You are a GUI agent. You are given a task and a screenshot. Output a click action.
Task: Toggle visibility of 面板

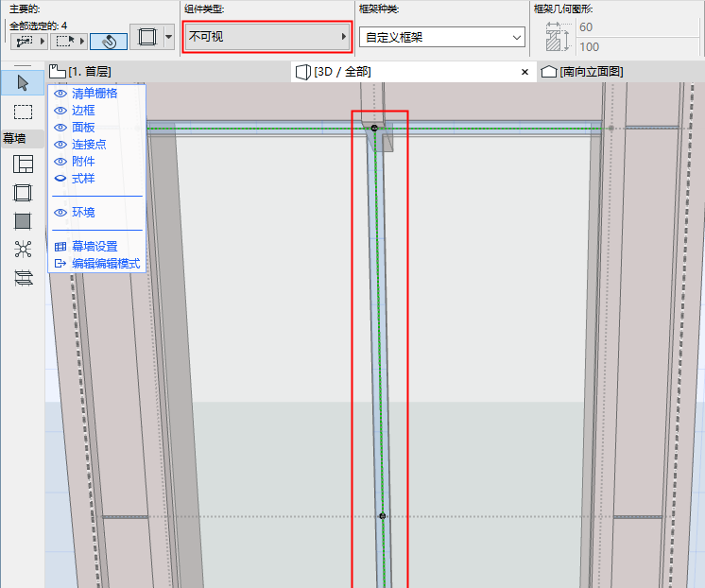point(60,128)
